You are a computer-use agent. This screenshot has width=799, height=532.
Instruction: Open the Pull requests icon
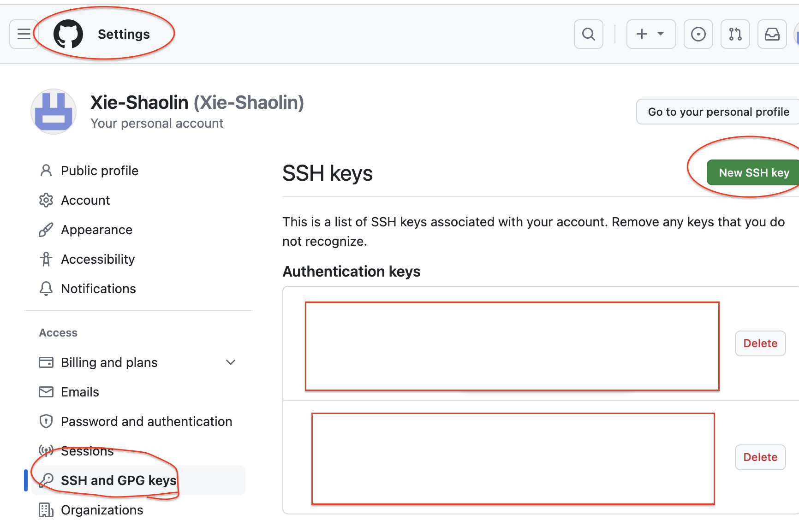pos(735,34)
